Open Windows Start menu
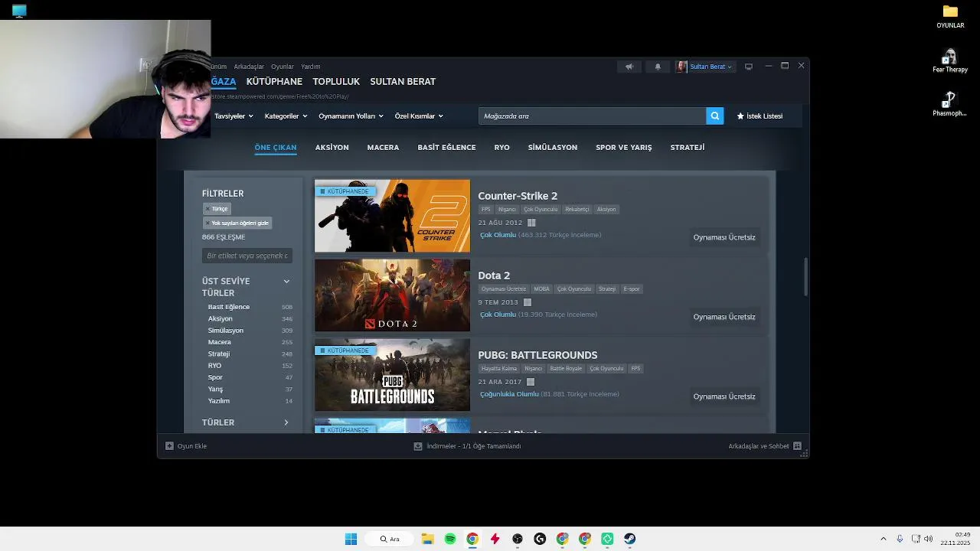This screenshot has height=551, width=980. tap(351, 539)
